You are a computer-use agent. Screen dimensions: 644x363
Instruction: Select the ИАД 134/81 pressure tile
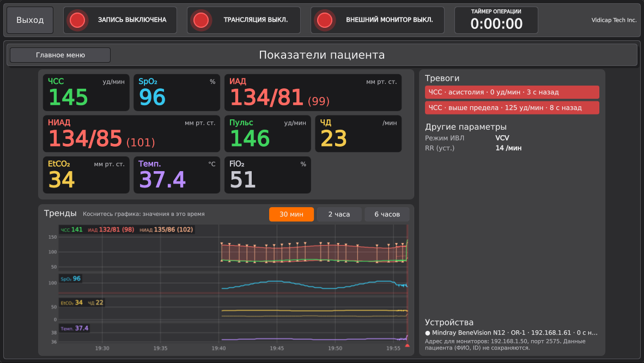313,93
